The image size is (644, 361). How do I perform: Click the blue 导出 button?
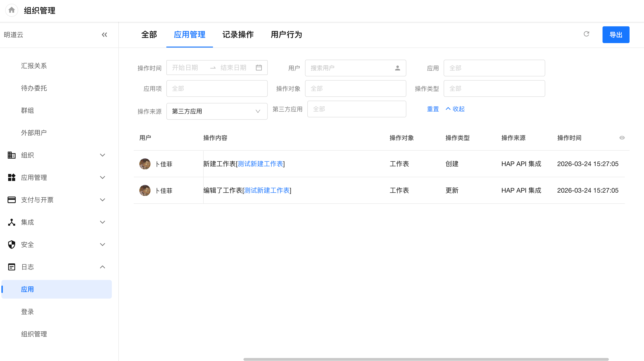click(x=616, y=35)
